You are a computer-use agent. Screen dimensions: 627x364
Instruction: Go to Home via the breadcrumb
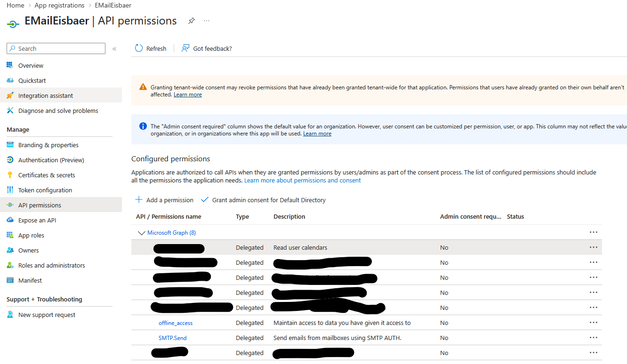(x=16, y=5)
